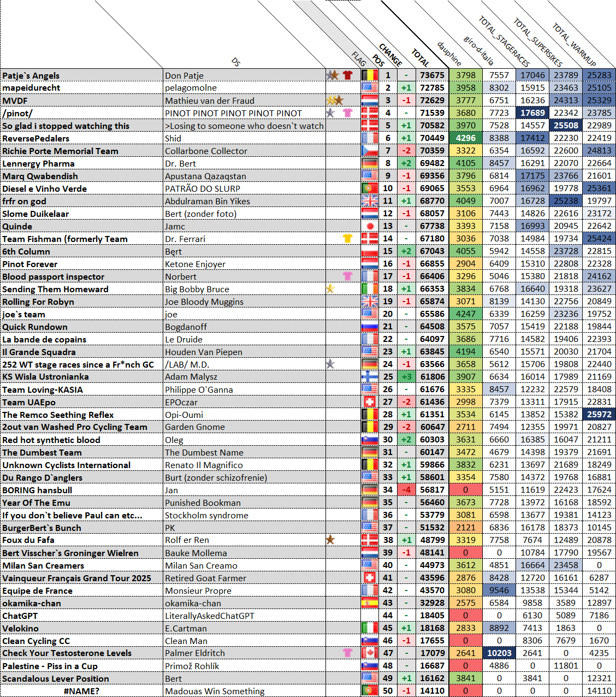The image size is (616, 697).
Task: Click the Russian flag in Quick Rundown row
Action: click(370, 326)
